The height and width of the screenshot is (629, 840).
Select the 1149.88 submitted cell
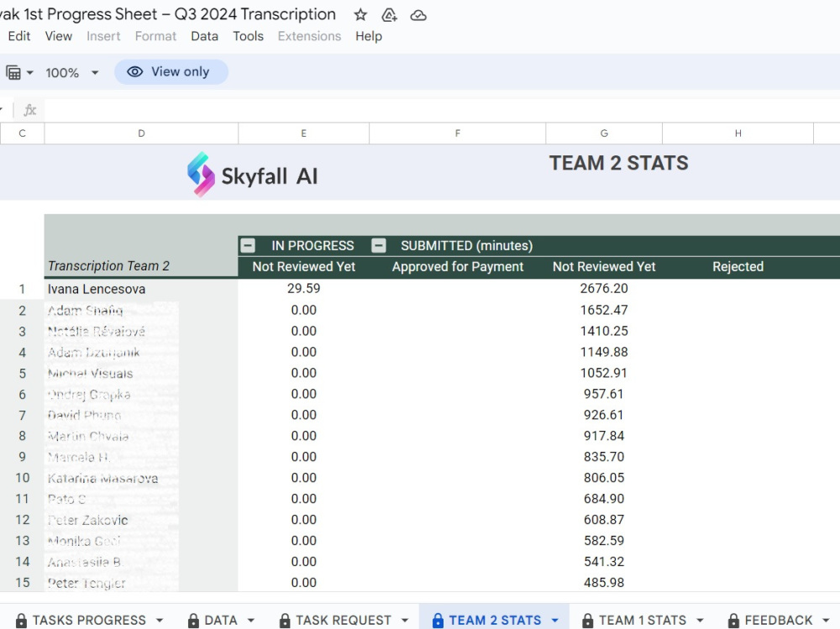click(604, 352)
